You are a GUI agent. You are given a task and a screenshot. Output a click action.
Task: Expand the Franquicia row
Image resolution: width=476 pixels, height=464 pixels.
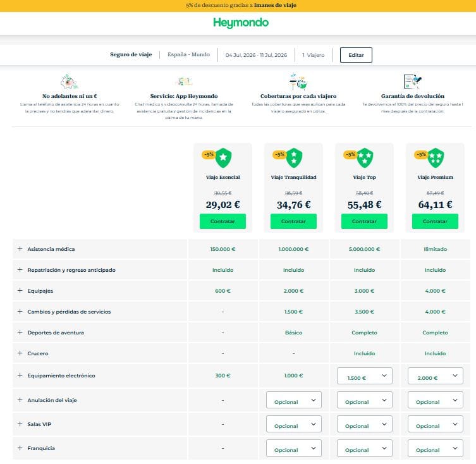click(20, 448)
